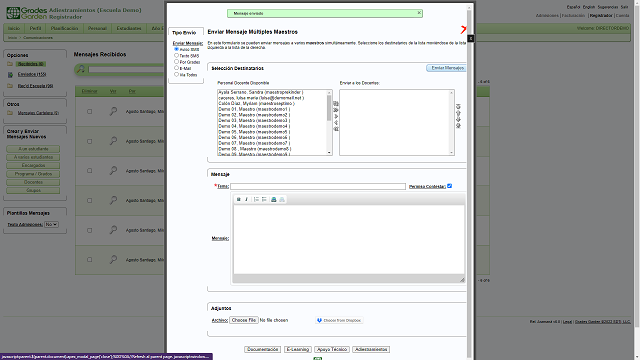Click the 'Tipo Envío' tab

pyautogui.click(x=184, y=32)
